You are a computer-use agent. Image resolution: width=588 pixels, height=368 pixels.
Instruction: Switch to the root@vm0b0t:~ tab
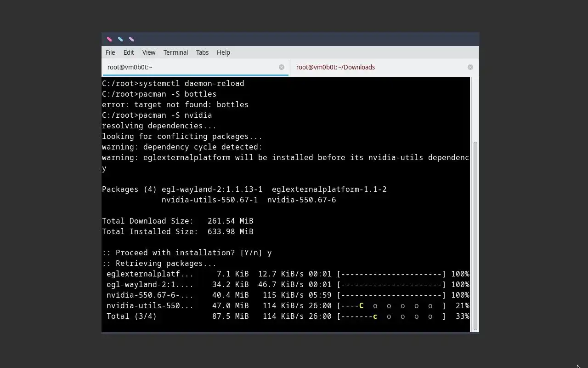point(196,67)
